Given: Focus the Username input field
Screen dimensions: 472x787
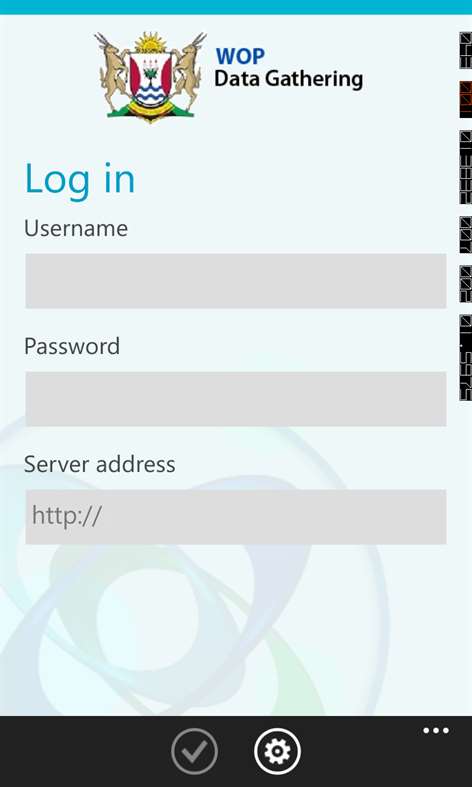Looking at the screenshot, I should (235, 281).
